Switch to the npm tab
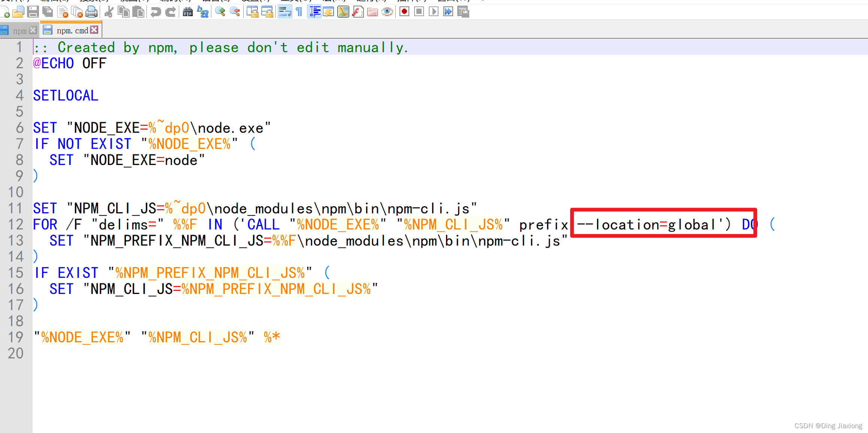 pos(19,31)
